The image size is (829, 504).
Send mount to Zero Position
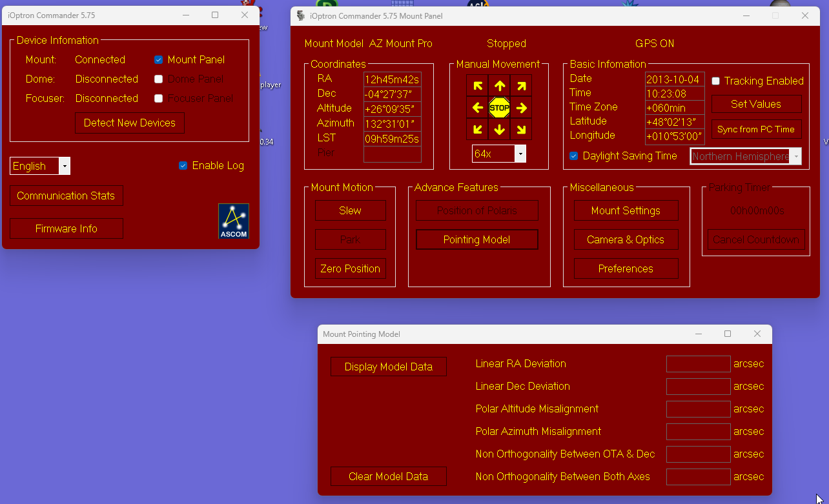click(x=351, y=268)
